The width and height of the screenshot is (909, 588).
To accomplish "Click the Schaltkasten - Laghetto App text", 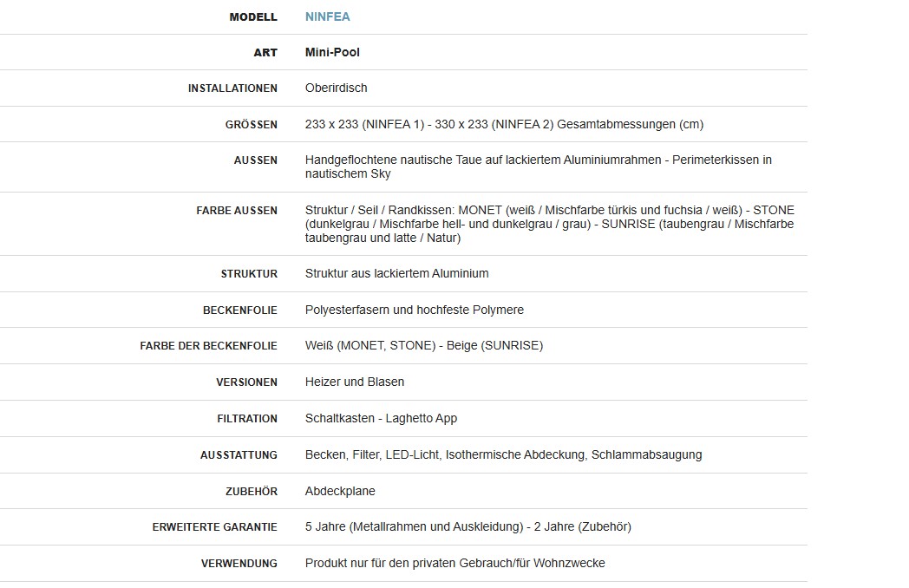I will tap(381, 418).
